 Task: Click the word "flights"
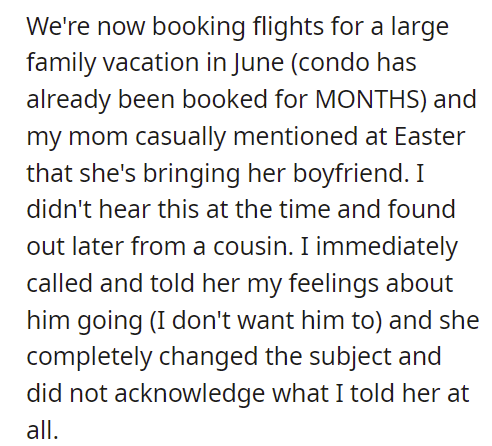click(x=288, y=28)
